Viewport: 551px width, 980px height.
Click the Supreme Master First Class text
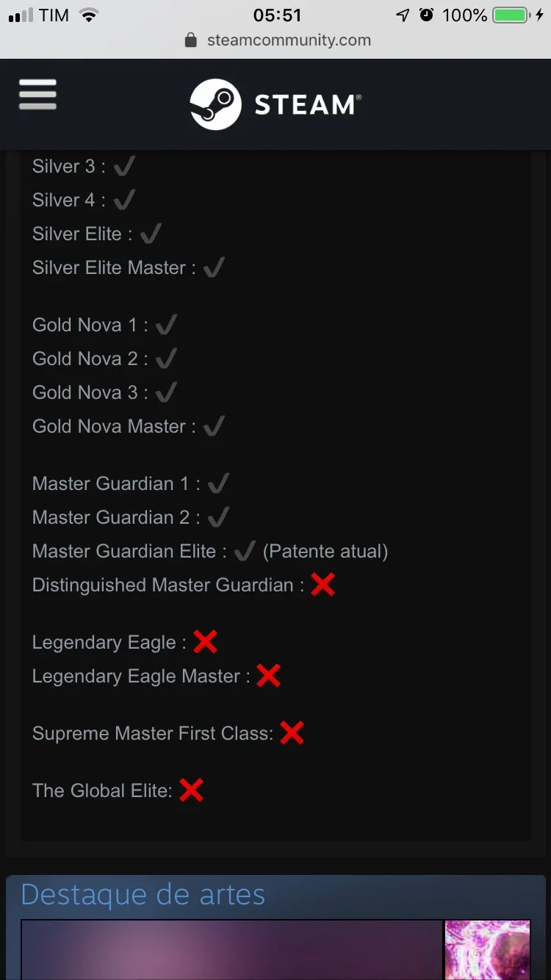[x=153, y=733]
